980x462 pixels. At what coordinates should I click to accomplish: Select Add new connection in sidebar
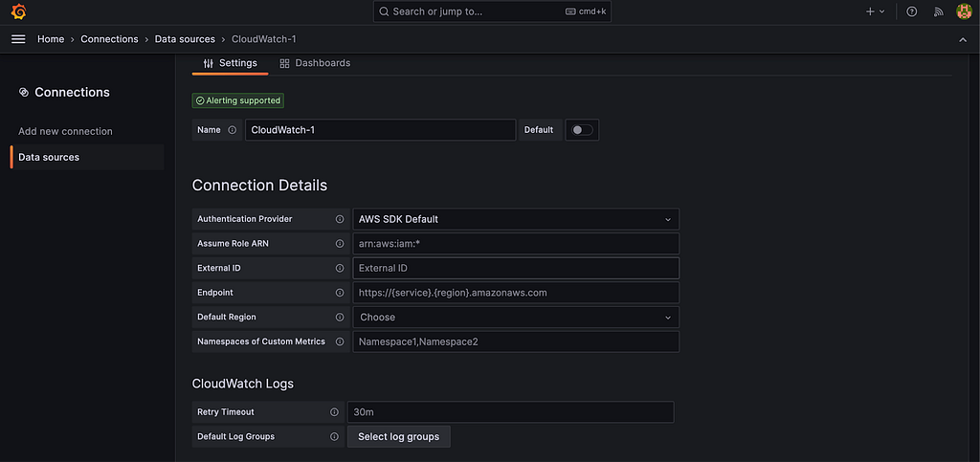pos(66,131)
